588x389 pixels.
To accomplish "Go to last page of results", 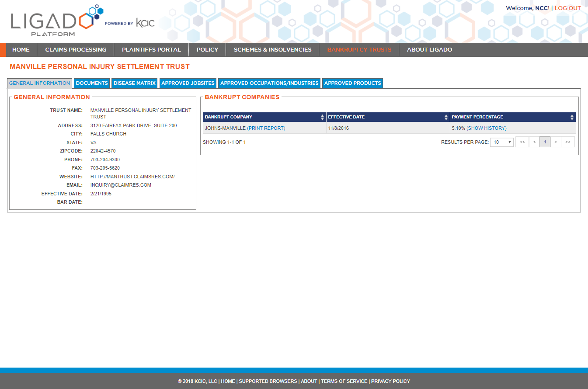I will pyautogui.click(x=568, y=142).
